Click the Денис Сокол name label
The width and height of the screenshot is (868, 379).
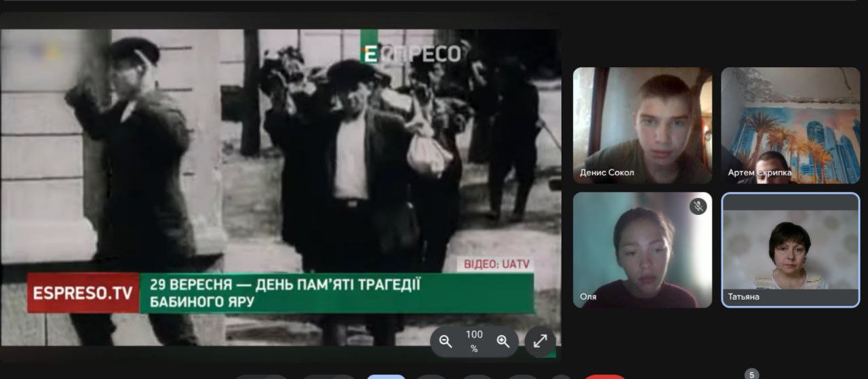pyautogui.click(x=607, y=173)
